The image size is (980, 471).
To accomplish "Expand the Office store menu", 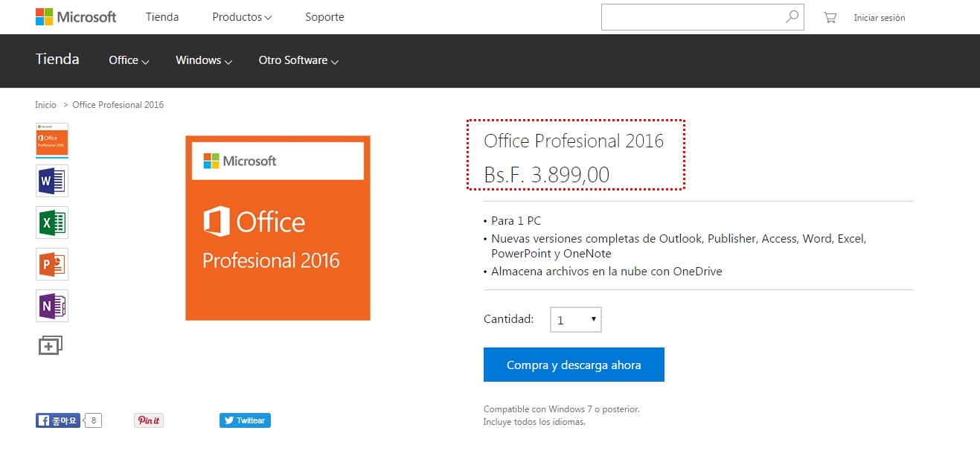I will pyautogui.click(x=129, y=60).
